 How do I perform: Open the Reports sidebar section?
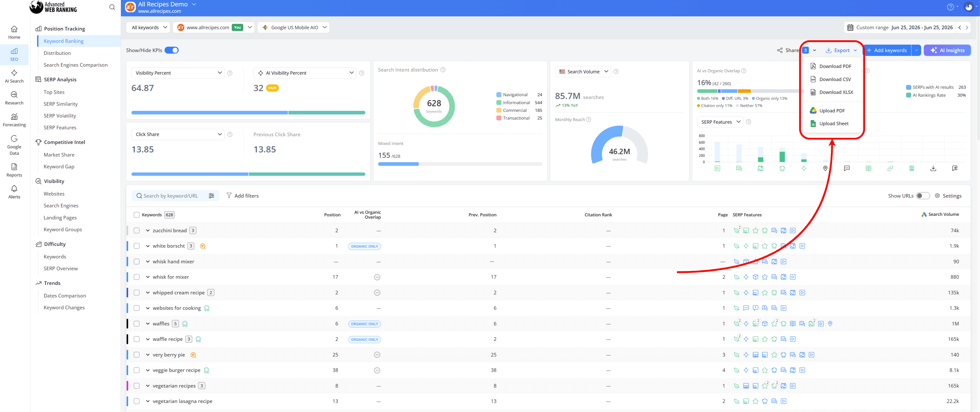tap(14, 170)
